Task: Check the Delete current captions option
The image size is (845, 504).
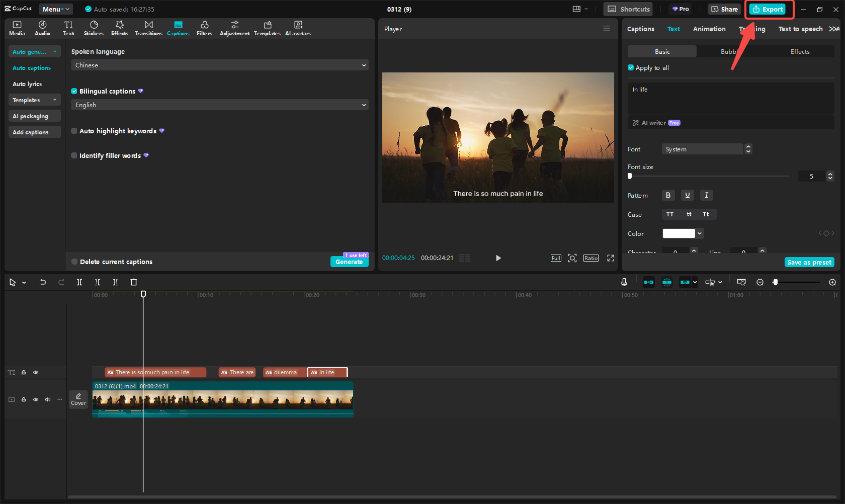Action: tap(74, 262)
